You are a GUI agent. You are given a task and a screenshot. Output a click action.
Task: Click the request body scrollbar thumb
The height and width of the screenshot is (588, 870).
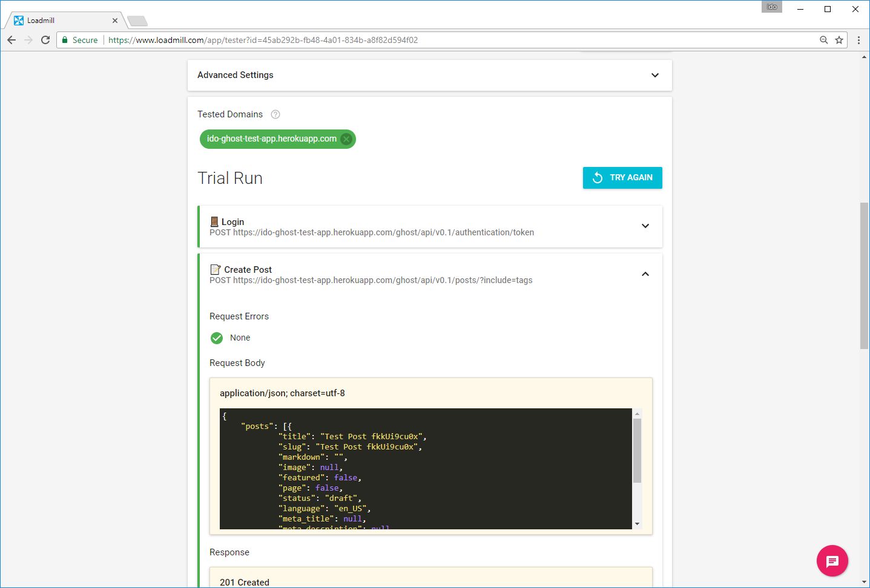pyautogui.click(x=637, y=451)
